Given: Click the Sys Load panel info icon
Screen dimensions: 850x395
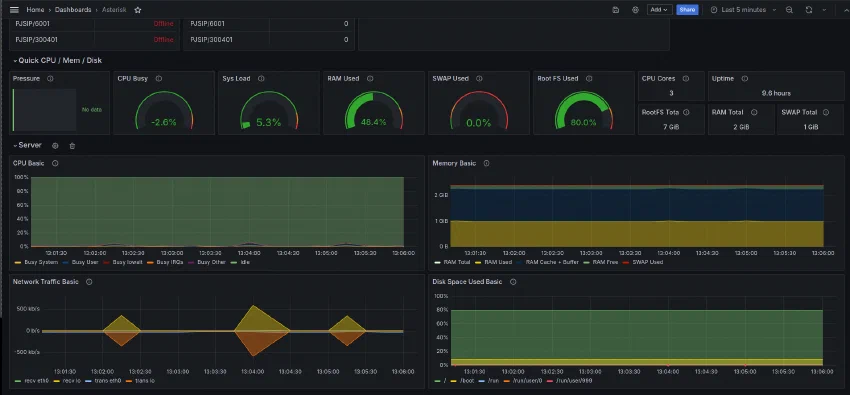Looking at the screenshot, I should click(261, 79).
